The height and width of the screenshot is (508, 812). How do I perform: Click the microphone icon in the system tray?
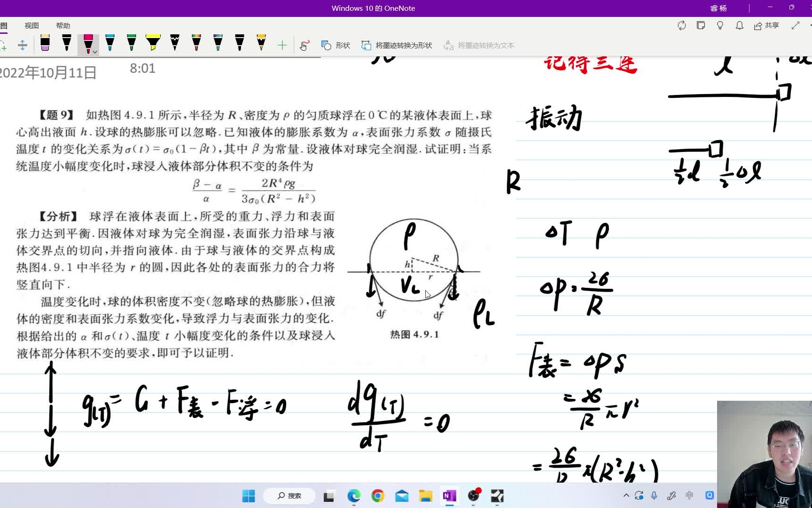tap(654, 495)
